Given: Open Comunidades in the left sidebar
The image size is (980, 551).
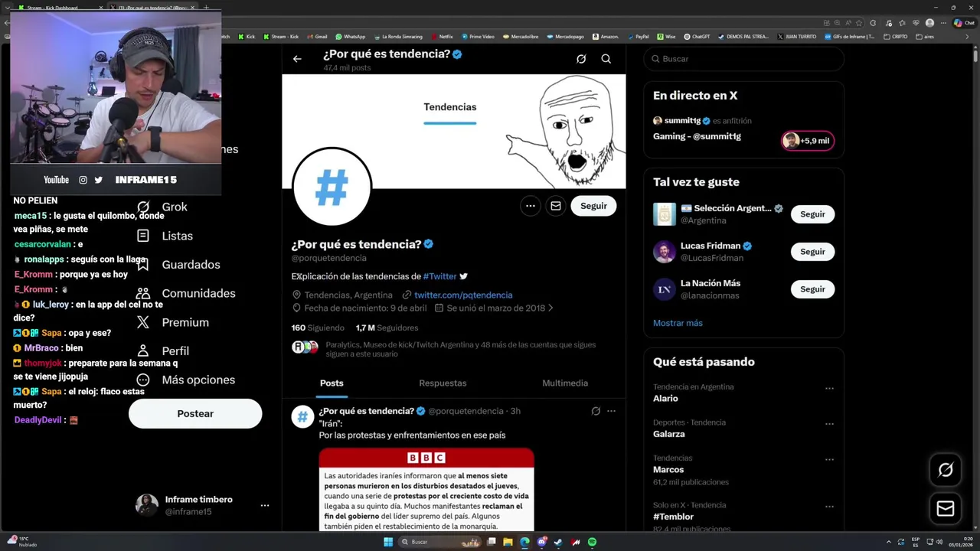Looking at the screenshot, I should (x=185, y=293).
